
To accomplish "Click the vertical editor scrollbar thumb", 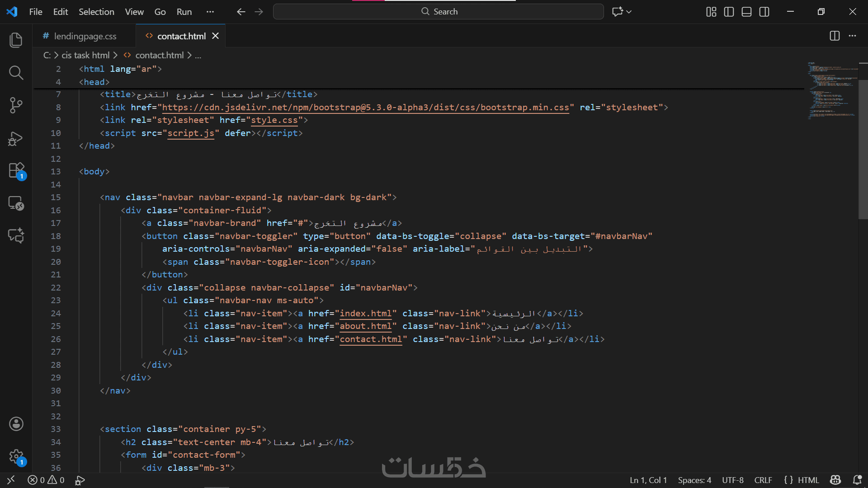I will pos(863,149).
